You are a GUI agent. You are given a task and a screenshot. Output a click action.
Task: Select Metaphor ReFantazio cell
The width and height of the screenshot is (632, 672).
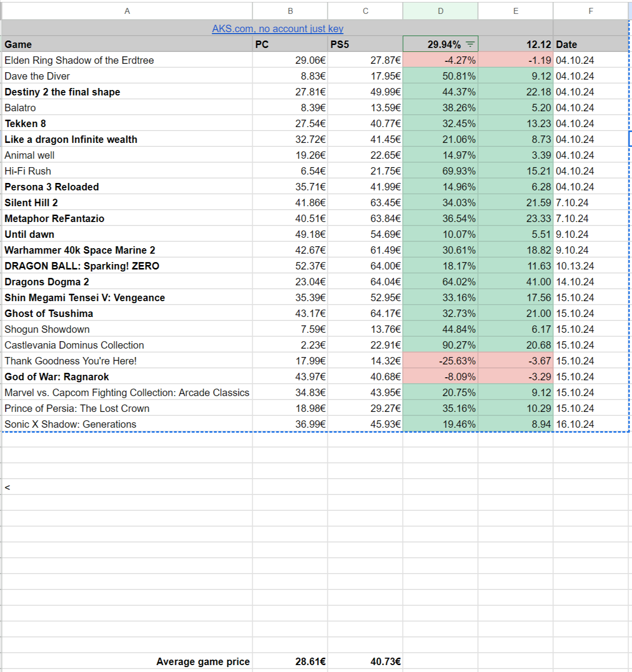[x=127, y=219]
